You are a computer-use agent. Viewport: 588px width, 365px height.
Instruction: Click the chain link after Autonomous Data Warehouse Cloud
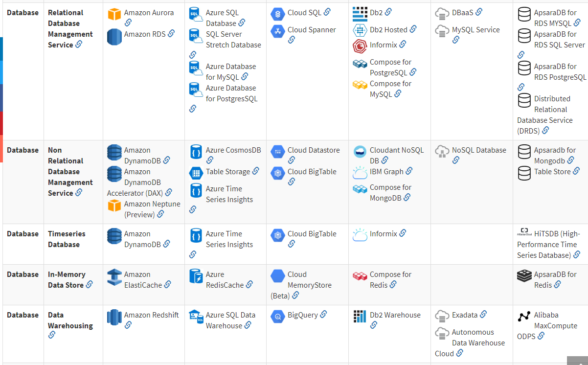click(460, 353)
